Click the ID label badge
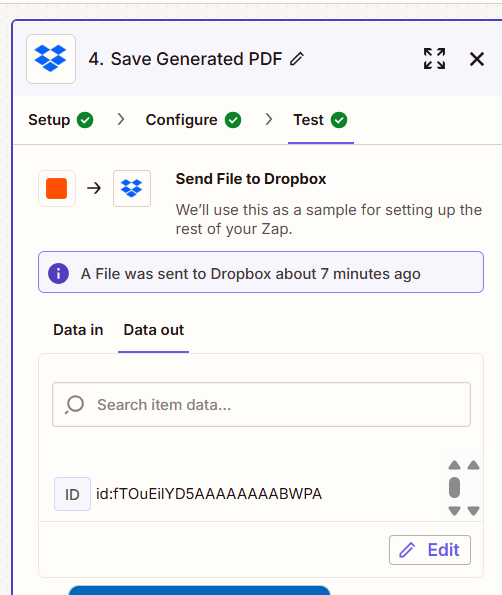 (x=72, y=494)
